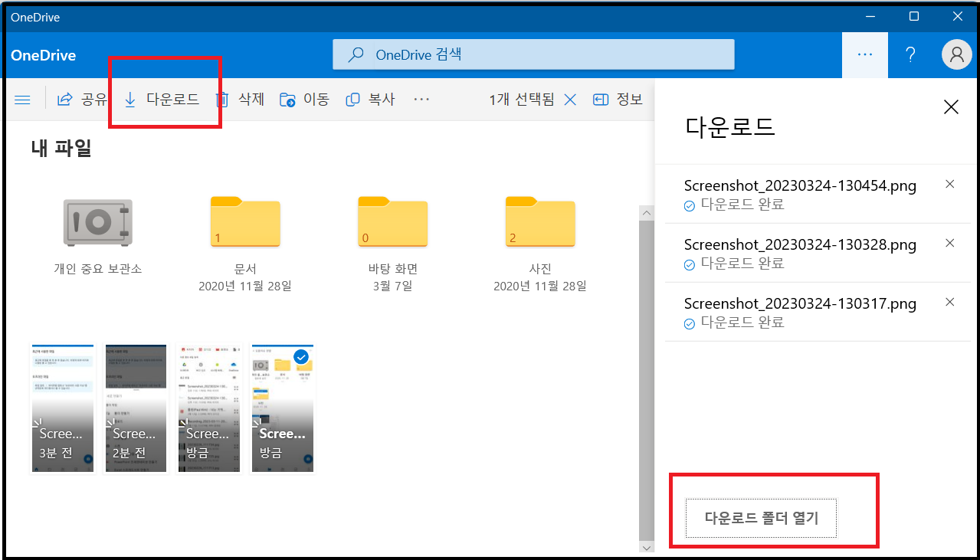Click the scrollbar down arrow
This screenshot has width=980, height=560.
[647, 547]
